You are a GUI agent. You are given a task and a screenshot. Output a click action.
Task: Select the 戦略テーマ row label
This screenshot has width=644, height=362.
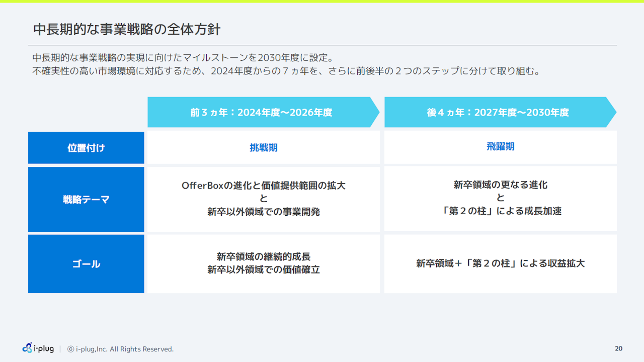[86, 200]
